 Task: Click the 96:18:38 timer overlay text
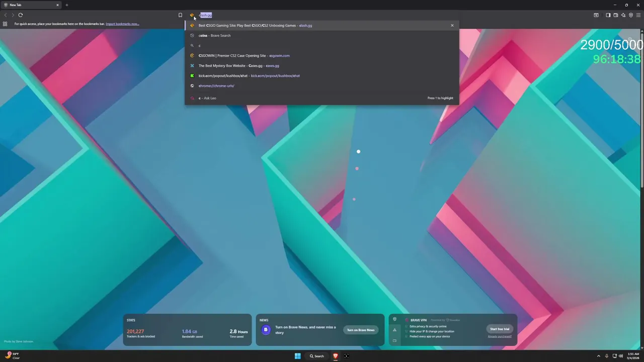(618, 59)
